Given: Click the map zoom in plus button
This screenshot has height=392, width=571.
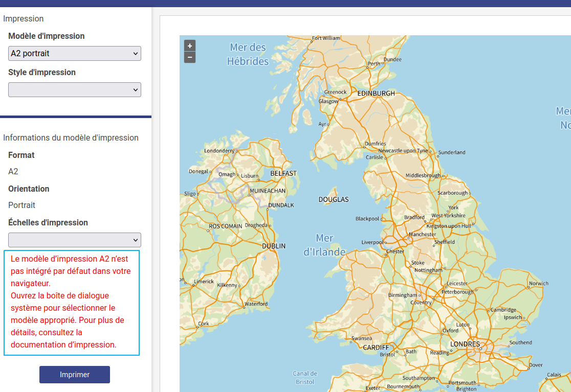Looking at the screenshot, I should point(190,45).
